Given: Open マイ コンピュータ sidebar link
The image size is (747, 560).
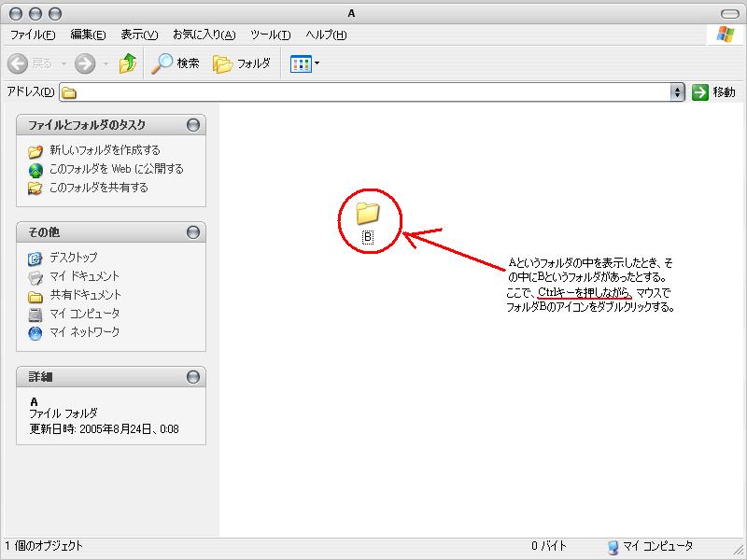Looking at the screenshot, I should click(85, 314).
